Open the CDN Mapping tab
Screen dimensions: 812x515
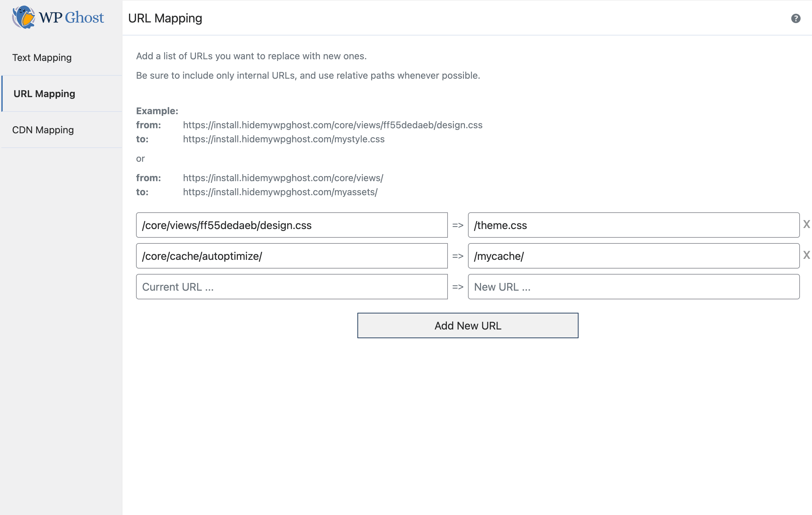43,130
